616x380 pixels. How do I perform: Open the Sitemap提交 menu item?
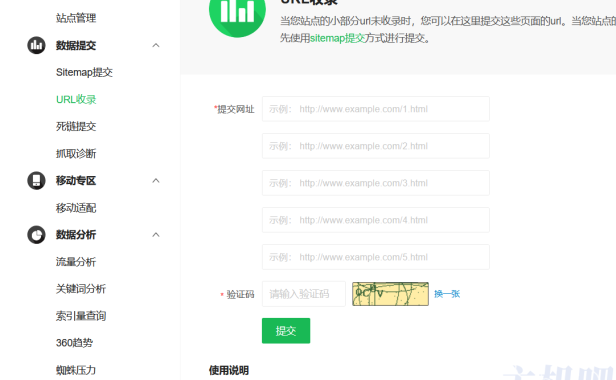coord(84,72)
